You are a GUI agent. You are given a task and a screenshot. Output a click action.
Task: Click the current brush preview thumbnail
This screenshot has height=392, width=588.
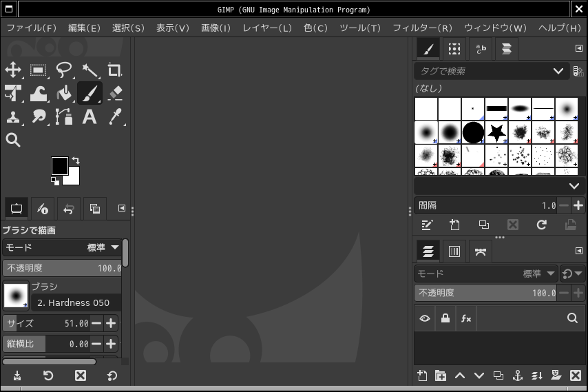[x=16, y=296]
